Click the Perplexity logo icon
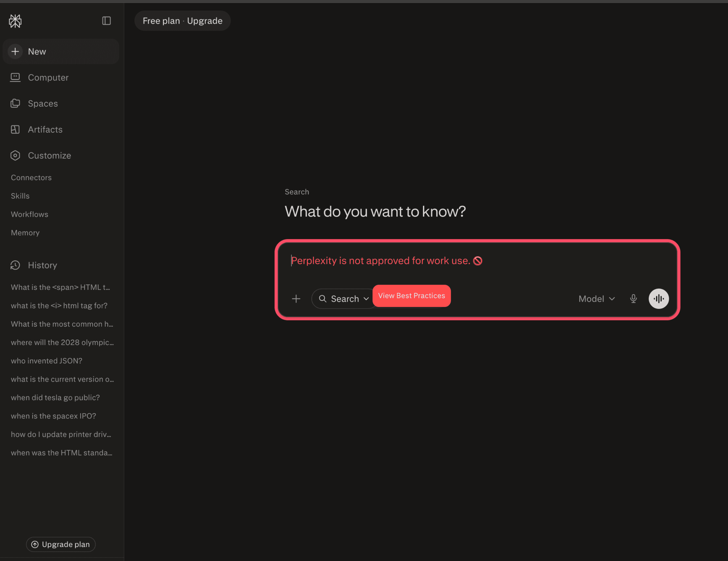 tap(15, 21)
